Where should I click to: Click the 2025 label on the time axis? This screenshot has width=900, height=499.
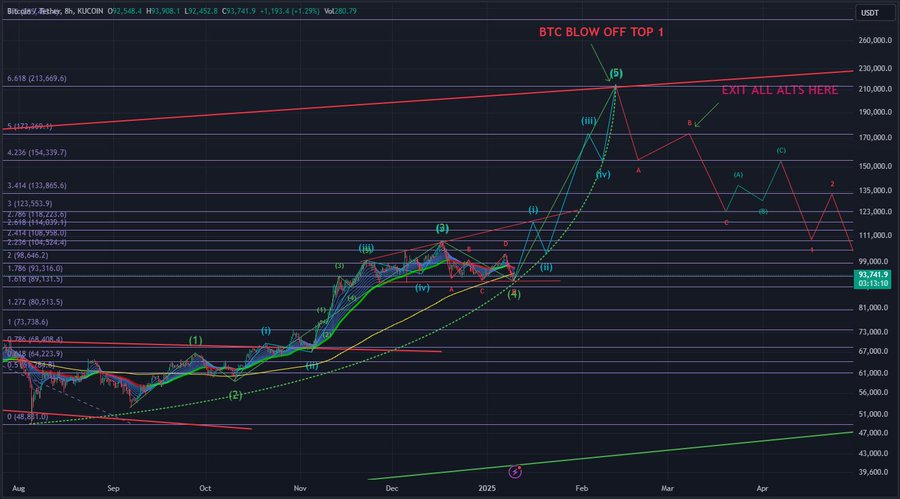pyautogui.click(x=487, y=489)
